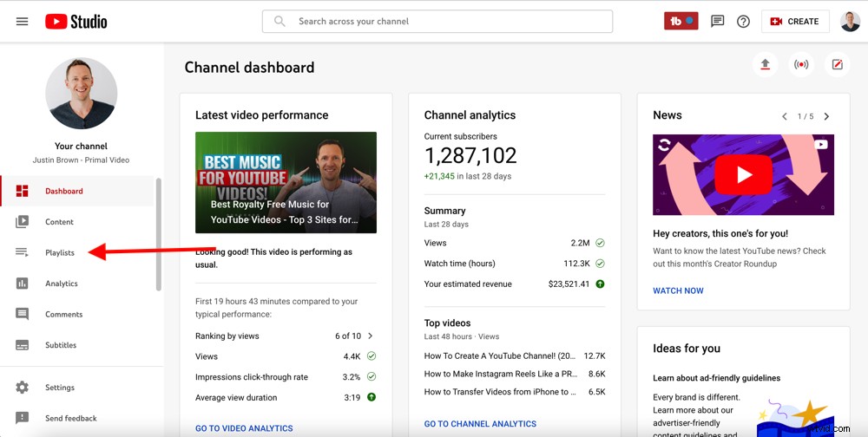Click the 1,287,102 subscriber count
The image size is (868, 437).
point(470,156)
